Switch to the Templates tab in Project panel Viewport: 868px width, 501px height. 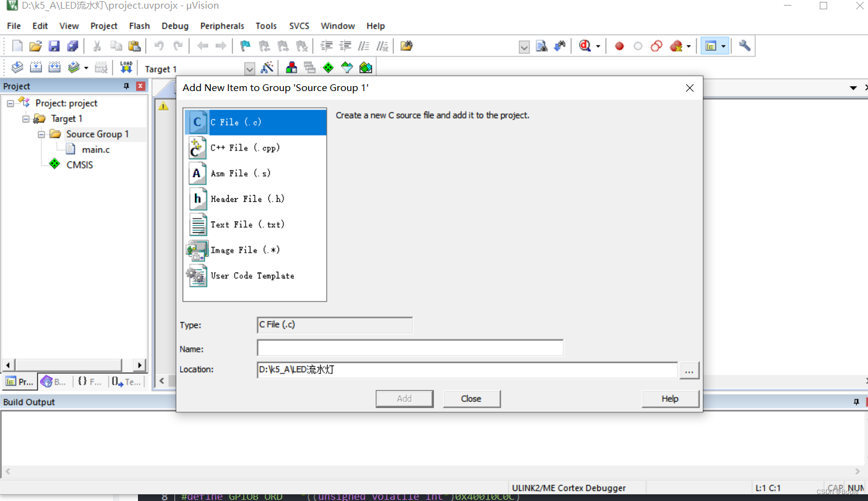pyautogui.click(x=127, y=382)
